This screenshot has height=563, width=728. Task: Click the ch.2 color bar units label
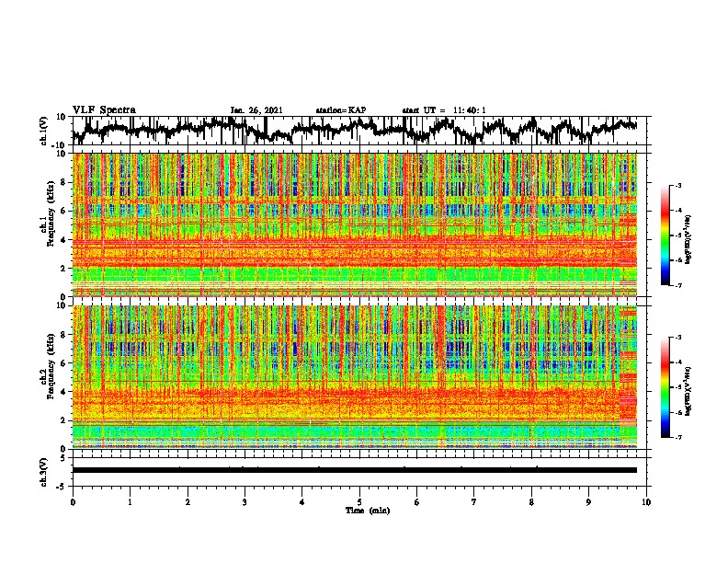pyautogui.click(x=689, y=391)
